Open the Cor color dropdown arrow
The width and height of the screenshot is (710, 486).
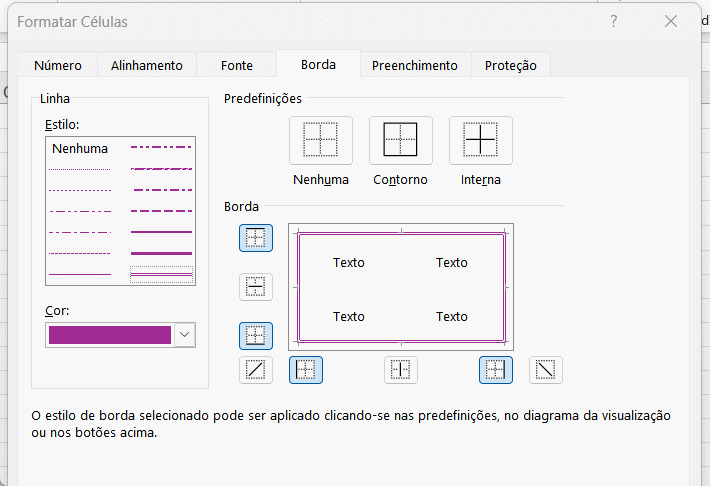[x=184, y=335]
